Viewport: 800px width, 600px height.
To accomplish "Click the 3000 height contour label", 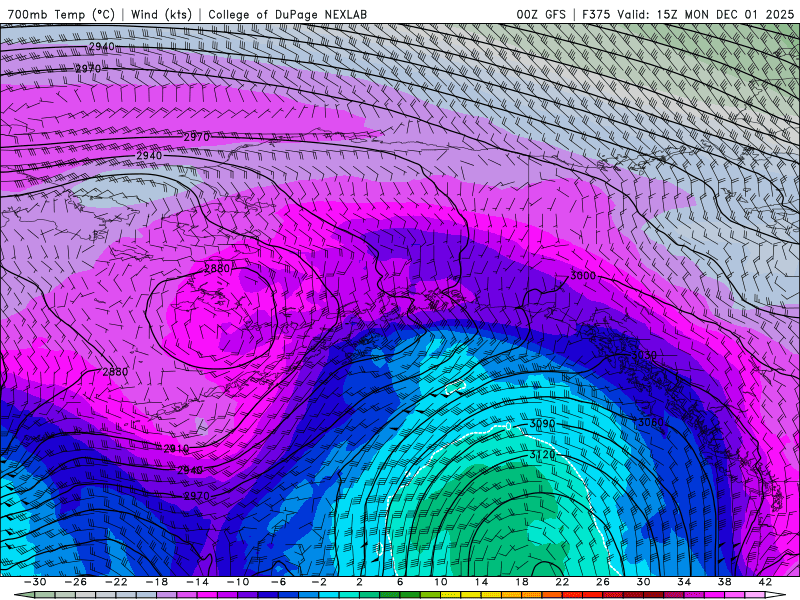I will click(x=583, y=276).
